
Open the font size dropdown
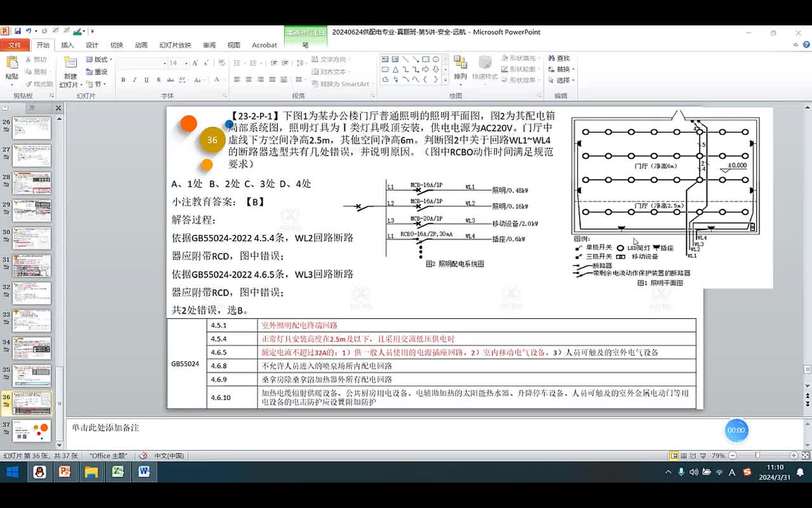pos(186,63)
